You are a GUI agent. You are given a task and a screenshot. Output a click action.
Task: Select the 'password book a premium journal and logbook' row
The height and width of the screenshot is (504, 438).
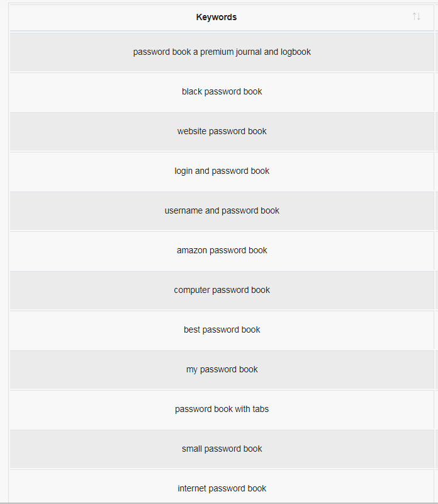click(x=222, y=52)
